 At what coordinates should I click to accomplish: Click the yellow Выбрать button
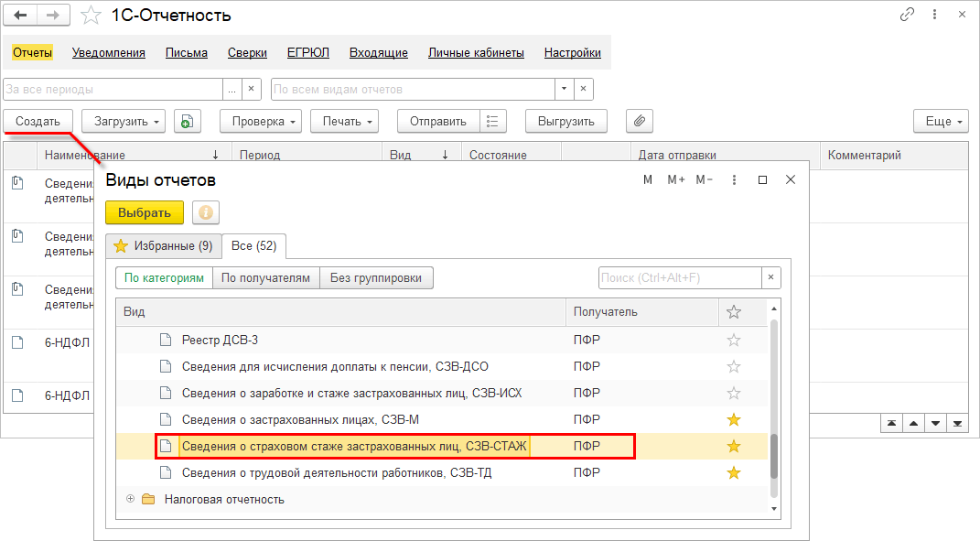click(145, 212)
